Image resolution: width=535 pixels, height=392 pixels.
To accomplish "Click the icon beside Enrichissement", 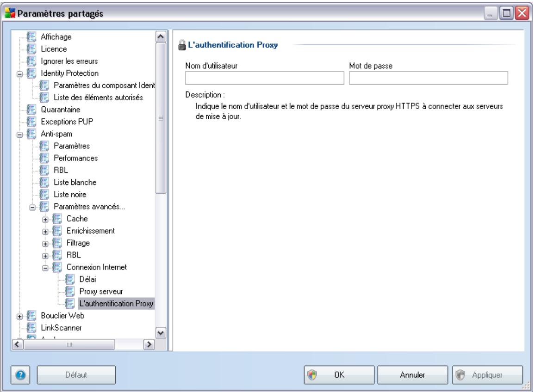I will coord(57,231).
